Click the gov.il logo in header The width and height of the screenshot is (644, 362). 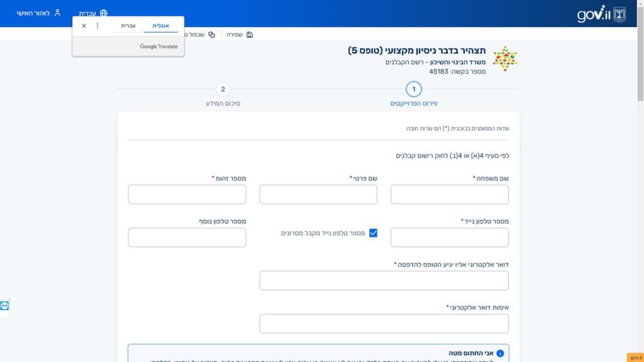click(594, 14)
